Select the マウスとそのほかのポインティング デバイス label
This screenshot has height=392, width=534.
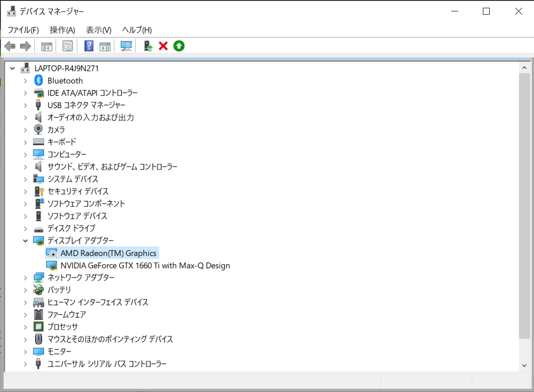coord(110,339)
